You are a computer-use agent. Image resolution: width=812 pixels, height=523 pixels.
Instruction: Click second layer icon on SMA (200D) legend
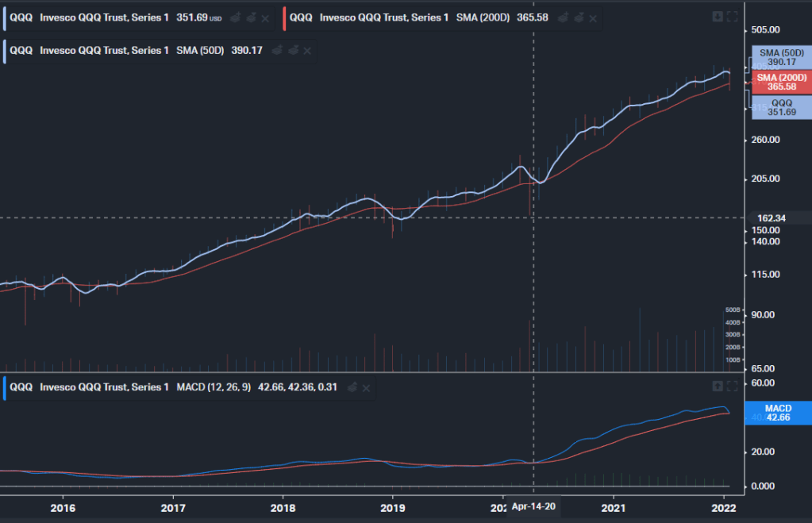coord(579,17)
